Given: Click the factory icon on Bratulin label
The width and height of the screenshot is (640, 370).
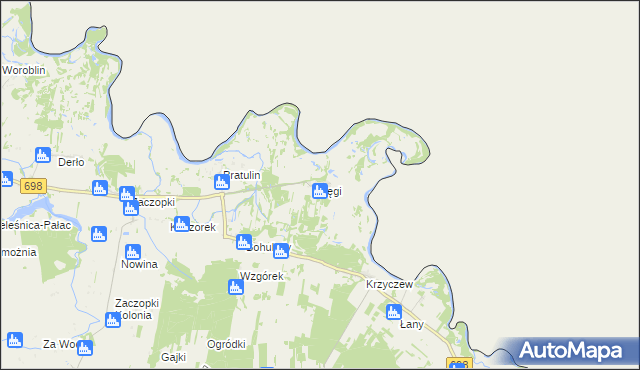Looking at the screenshot, I should pos(222,182).
